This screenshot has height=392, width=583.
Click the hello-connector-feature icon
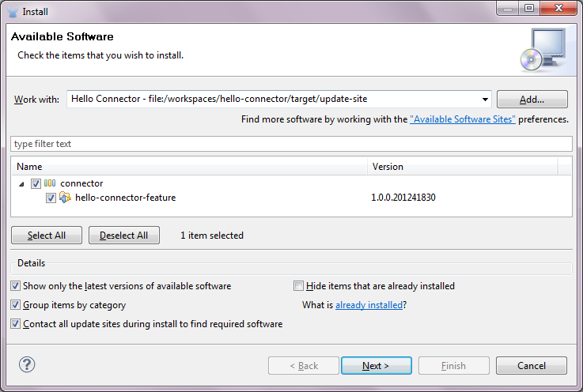pyautogui.click(x=66, y=198)
